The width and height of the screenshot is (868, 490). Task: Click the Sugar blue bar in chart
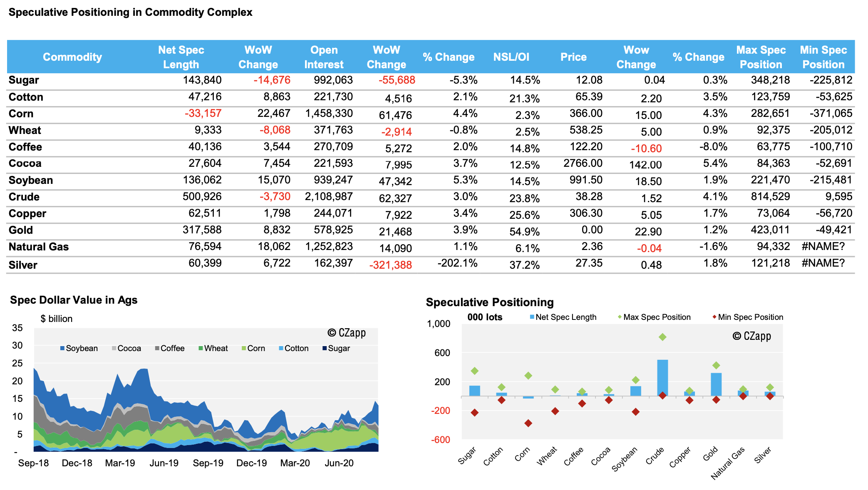(475, 391)
